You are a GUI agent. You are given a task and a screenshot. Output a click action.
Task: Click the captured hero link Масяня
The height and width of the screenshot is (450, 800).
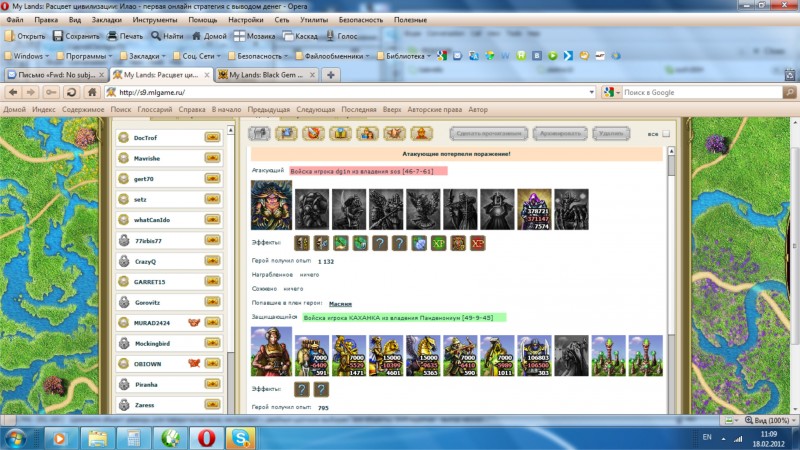click(x=340, y=302)
